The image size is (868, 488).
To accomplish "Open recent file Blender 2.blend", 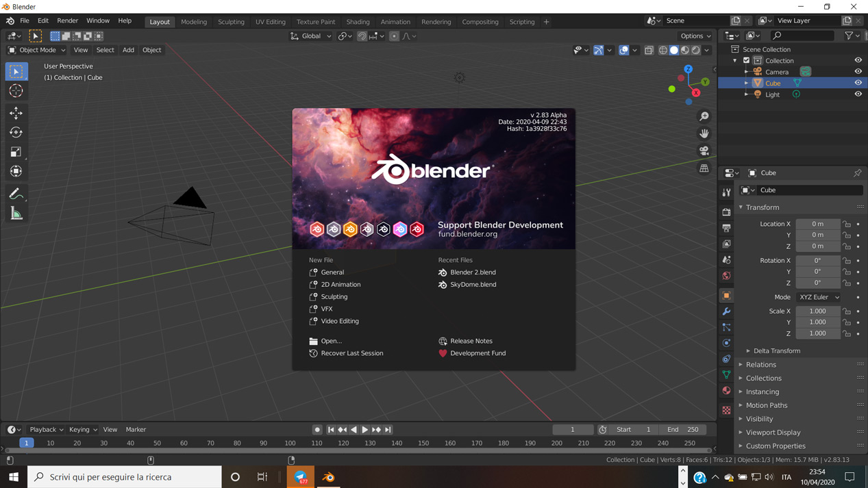I will pos(473,272).
